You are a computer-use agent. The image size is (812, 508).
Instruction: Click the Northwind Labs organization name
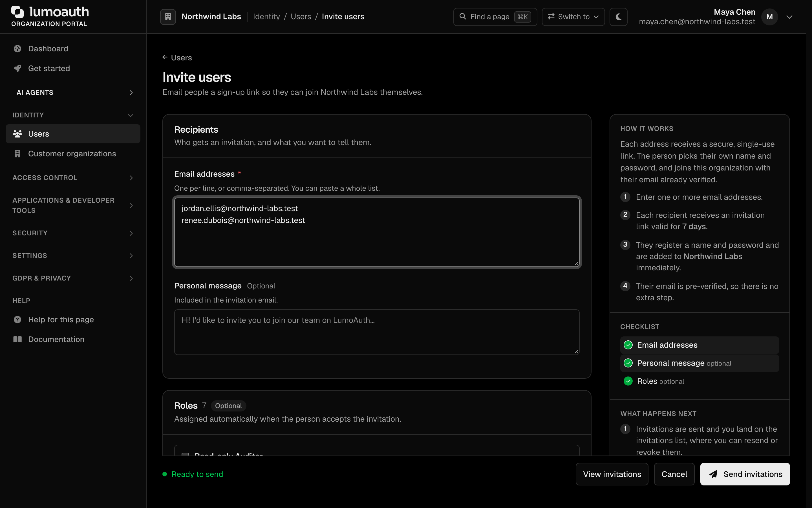click(x=211, y=16)
